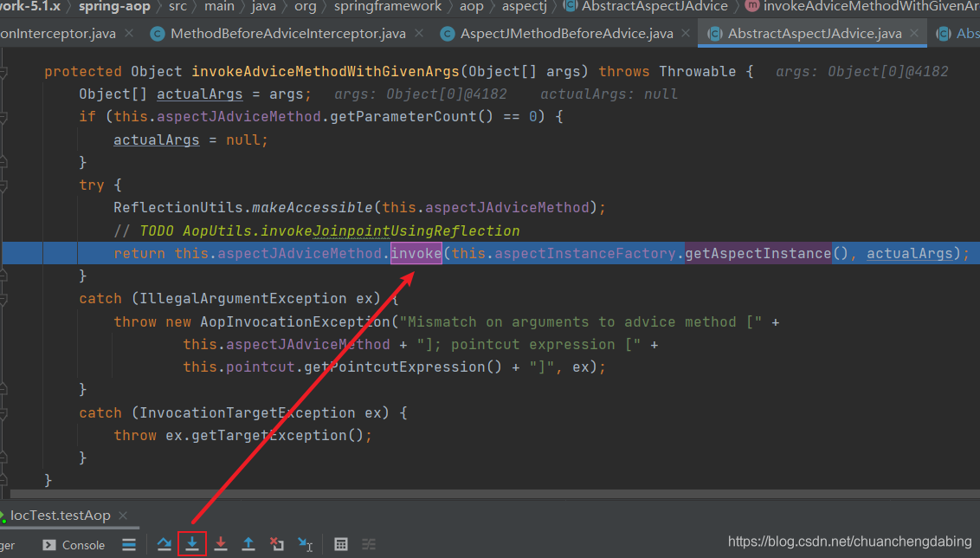Click class icon on AbstractAspectJAdvice.java tab
The image size is (980, 558).
(x=714, y=34)
